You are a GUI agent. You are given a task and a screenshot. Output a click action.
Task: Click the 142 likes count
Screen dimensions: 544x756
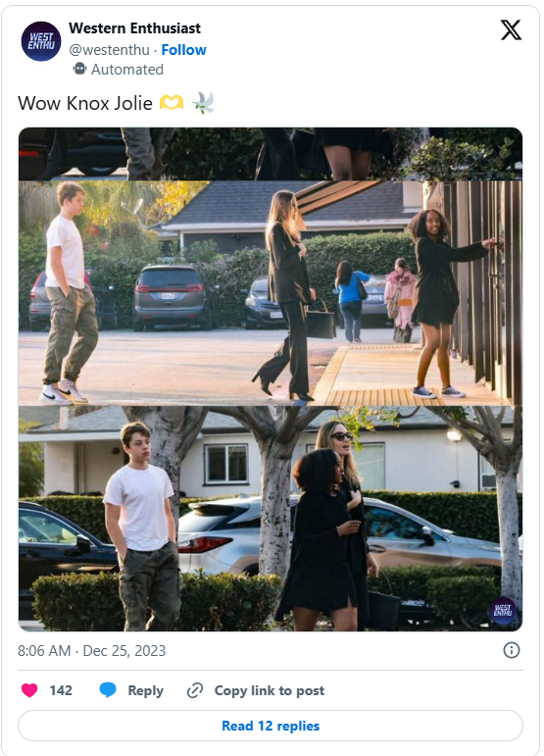(x=61, y=690)
